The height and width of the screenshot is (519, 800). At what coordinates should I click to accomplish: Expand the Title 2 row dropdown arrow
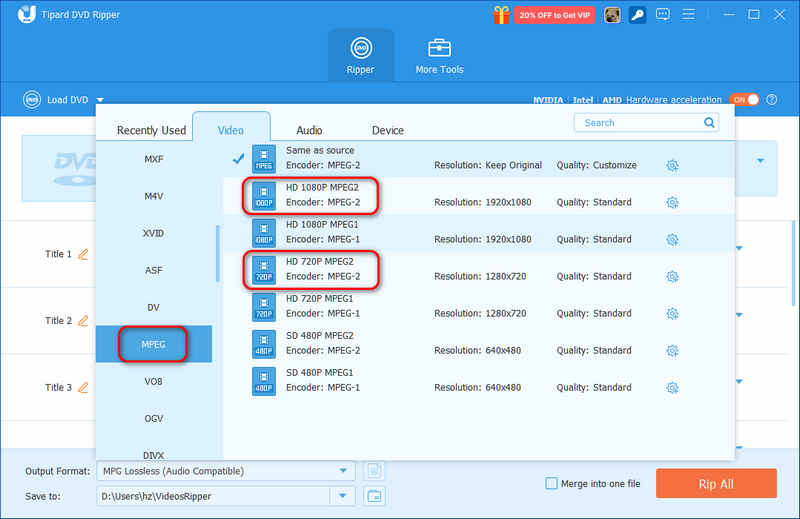point(739,315)
